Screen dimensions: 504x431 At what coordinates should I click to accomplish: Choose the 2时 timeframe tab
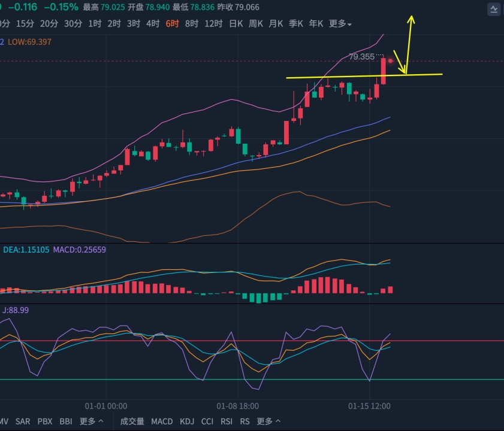point(114,24)
